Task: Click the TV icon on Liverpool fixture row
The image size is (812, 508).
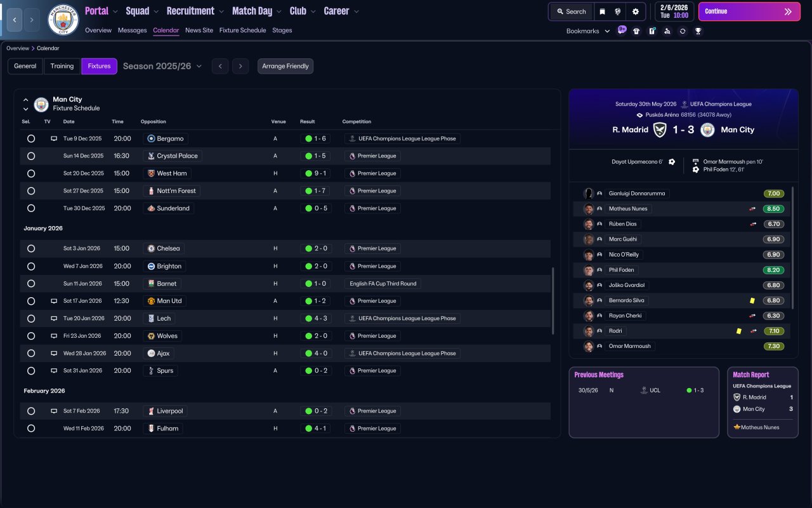Action: pos(54,411)
